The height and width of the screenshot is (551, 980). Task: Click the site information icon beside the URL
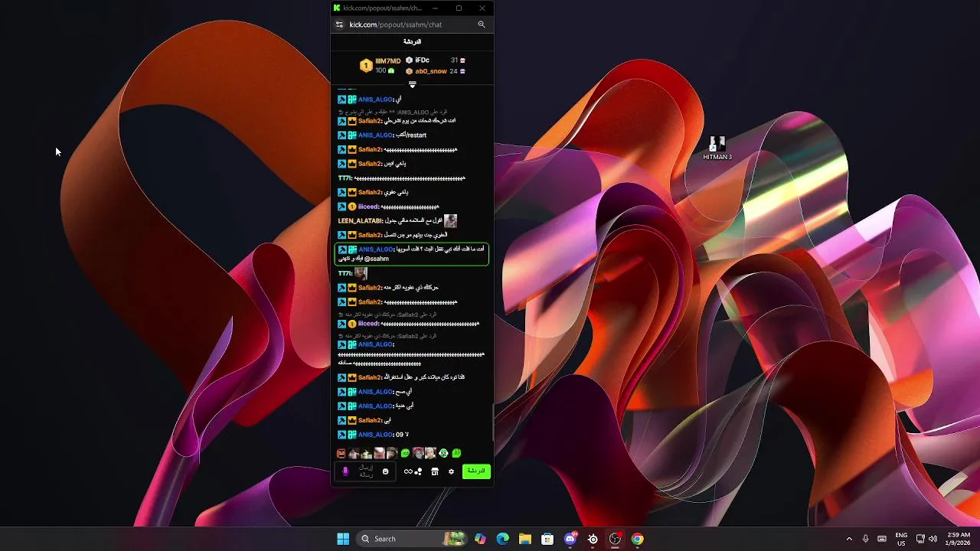click(x=340, y=24)
